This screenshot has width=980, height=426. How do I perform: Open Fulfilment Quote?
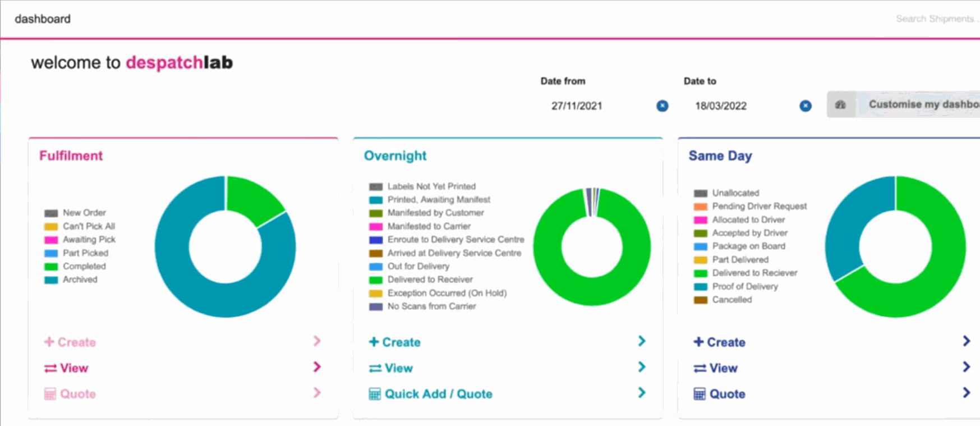coord(70,393)
